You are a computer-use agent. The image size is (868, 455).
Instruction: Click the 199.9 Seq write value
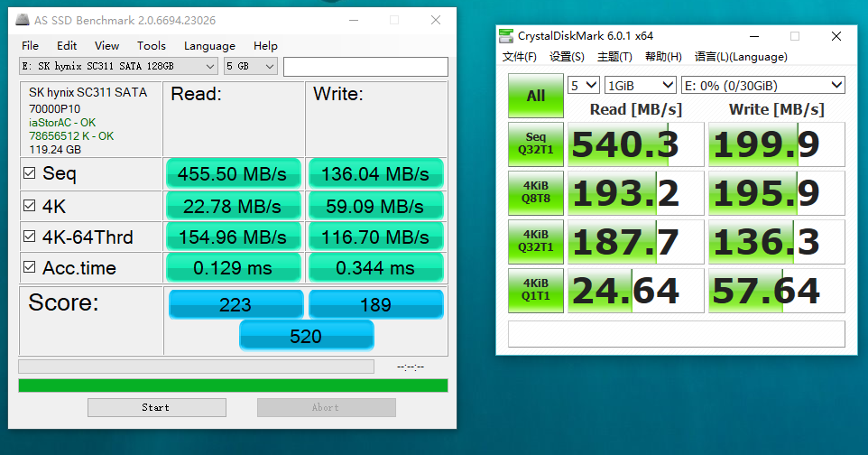click(777, 144)
